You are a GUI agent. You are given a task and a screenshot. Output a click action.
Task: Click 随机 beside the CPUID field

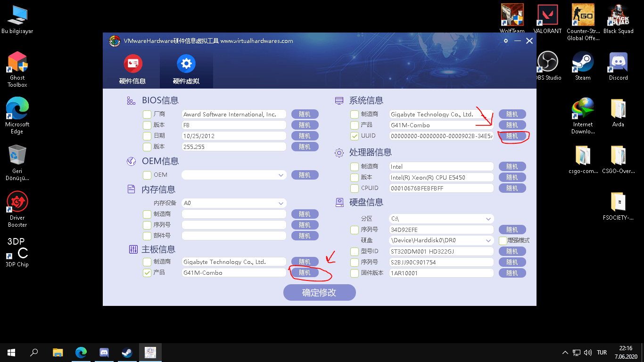tap(512, 188)
